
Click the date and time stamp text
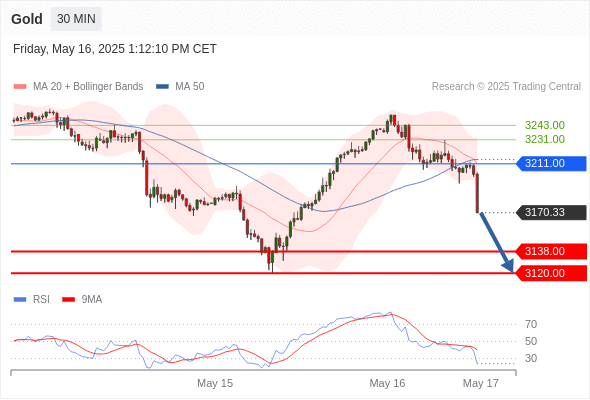115,49
